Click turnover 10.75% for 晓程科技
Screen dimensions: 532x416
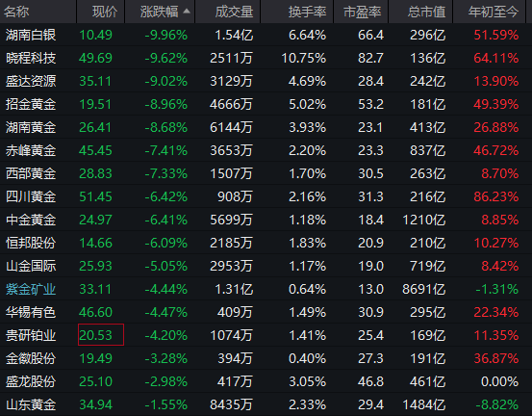(304, 58)
